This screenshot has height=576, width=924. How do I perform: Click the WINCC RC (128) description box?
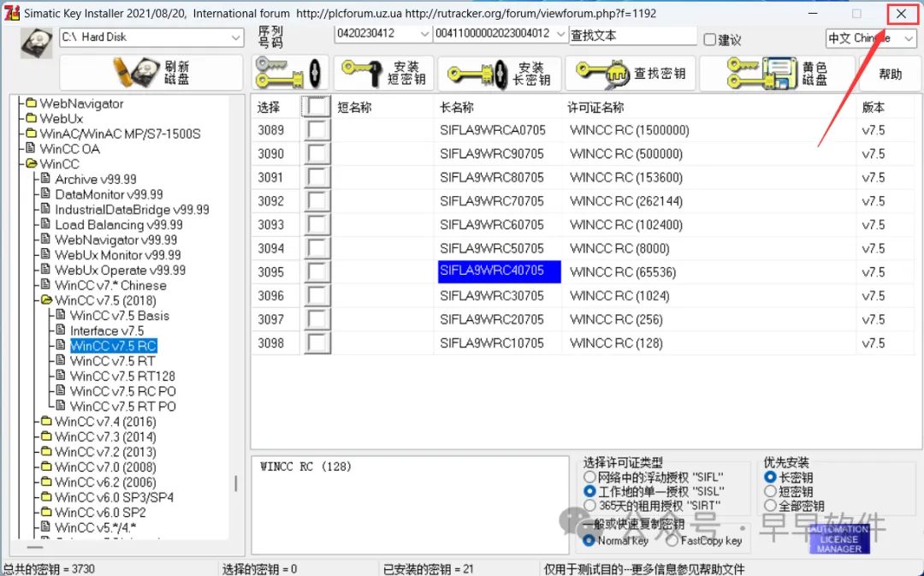click(x=410, y=504)
